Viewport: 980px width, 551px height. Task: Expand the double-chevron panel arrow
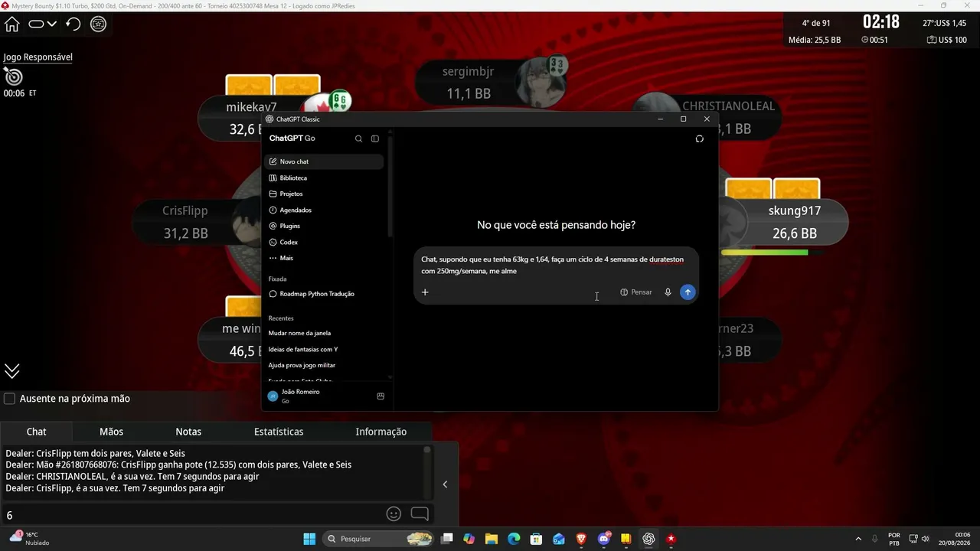12,371
